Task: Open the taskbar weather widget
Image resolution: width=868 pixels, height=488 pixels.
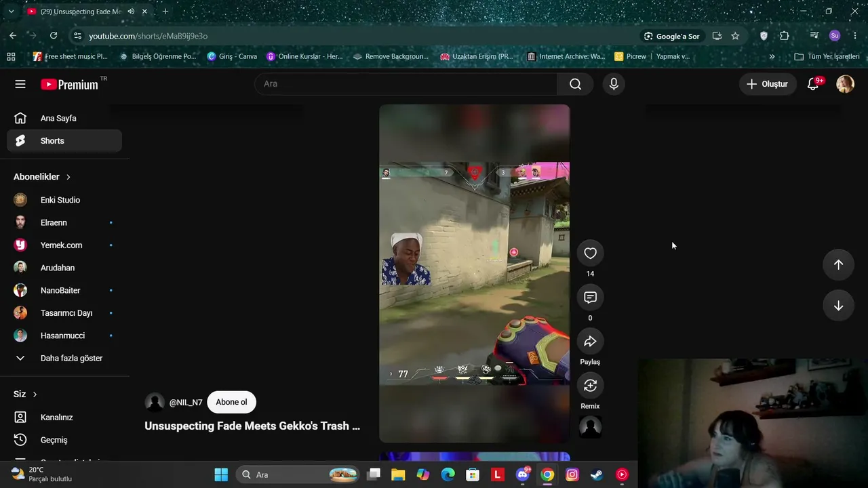Action: pos(42,474)
